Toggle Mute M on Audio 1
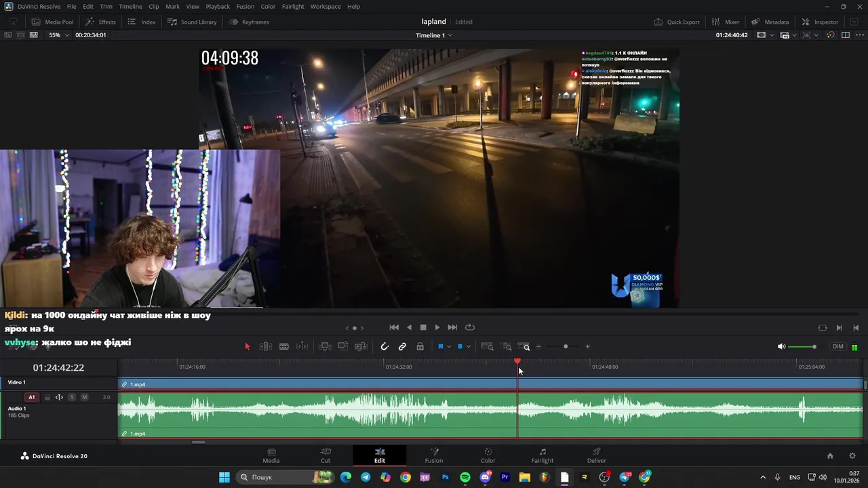This screenshot has width=868, height=488. 84,397
